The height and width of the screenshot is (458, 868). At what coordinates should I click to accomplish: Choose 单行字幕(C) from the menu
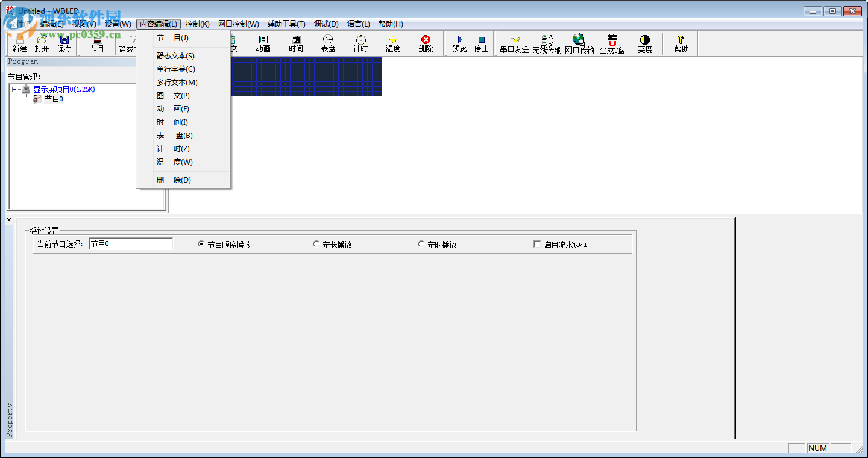[x=184, y=69]
